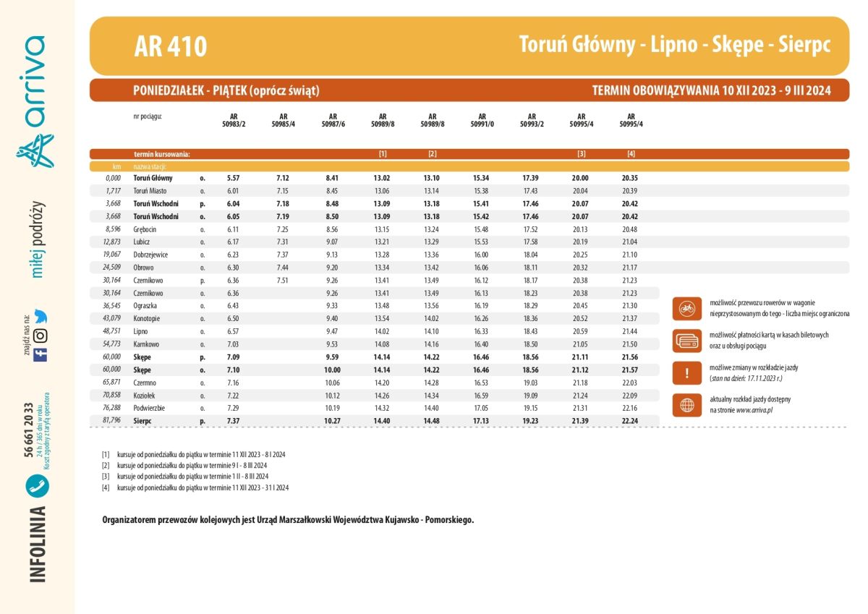Select the Grębocin station name

[x=145, y=229]
